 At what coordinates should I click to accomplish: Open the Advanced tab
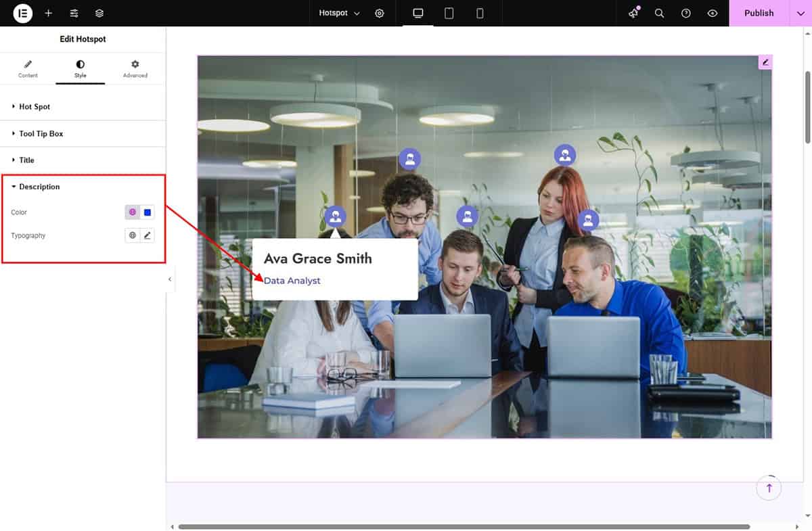pyautogui.click(x=135, y=69)
